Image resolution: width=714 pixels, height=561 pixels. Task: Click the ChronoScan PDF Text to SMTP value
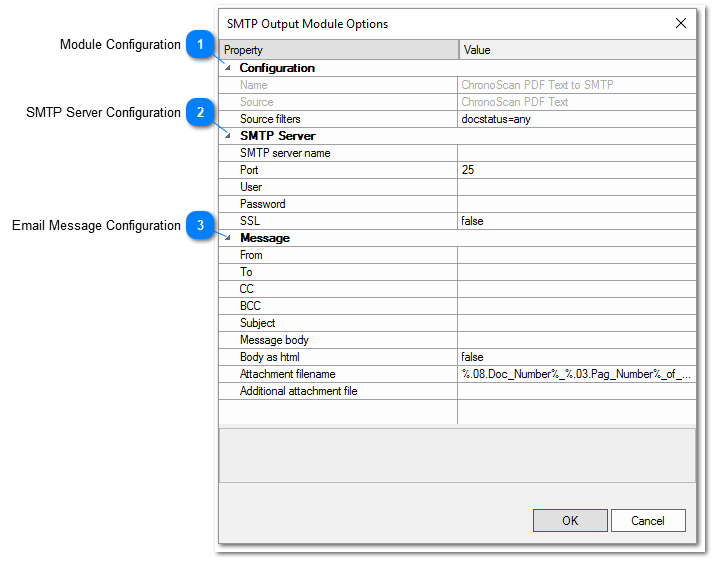[x=537, y=85]
